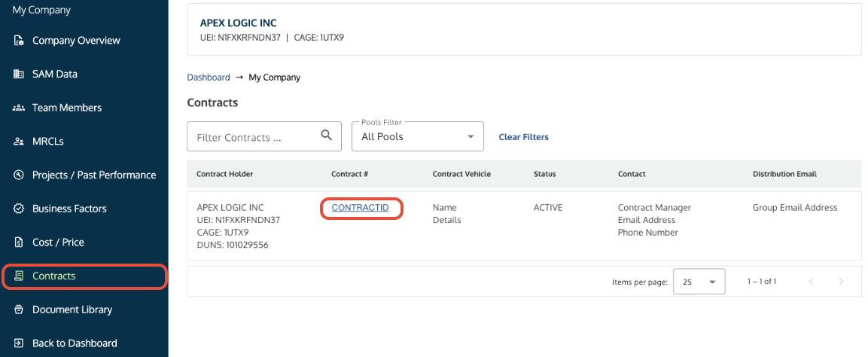
Task: Click DUNS: 101029556 in the table row
Action: [x=233, y=245]
